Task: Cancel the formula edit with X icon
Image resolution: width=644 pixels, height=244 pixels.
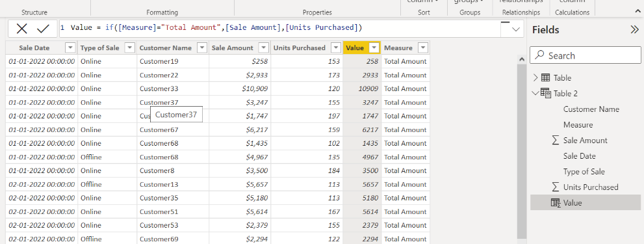Action: click(x=21, y=29)
